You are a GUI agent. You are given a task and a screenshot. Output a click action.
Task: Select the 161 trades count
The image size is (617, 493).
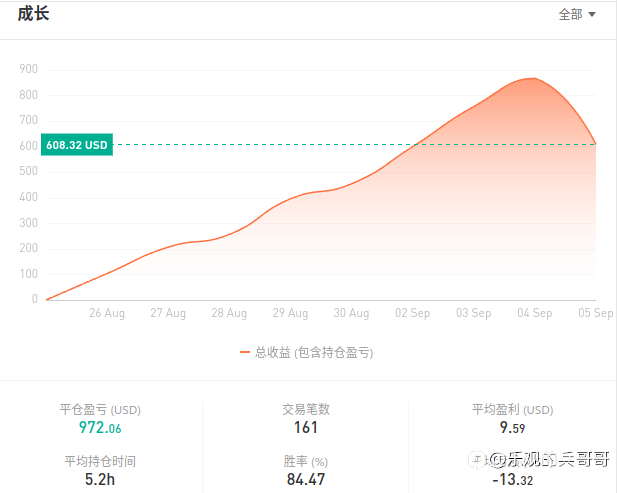click(x=306, y=427)
